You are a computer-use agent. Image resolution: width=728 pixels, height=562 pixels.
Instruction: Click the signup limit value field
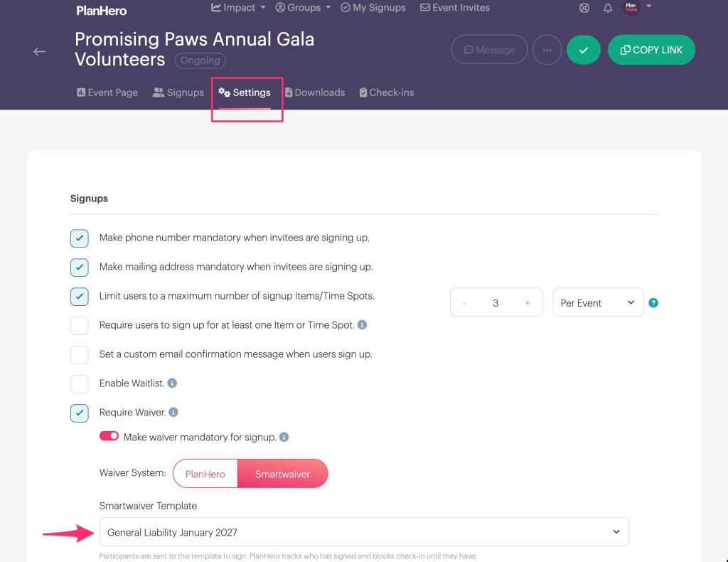(496, 303)
